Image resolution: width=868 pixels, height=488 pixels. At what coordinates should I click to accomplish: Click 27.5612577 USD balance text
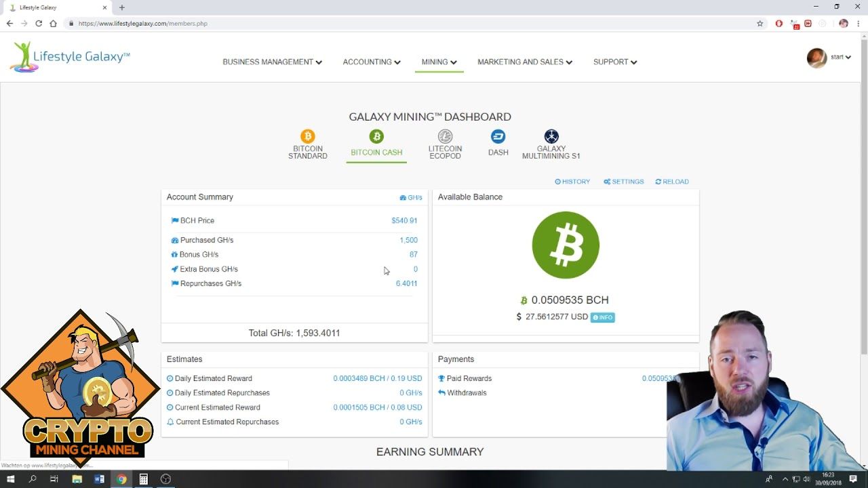pyautogui.click(x=557, y=317)
